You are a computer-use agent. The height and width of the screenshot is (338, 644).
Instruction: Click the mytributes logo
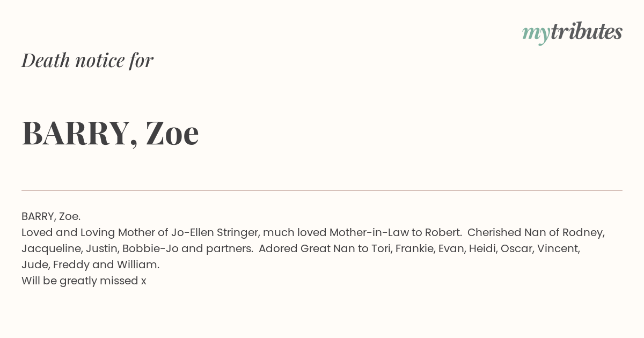coord(572,33)
